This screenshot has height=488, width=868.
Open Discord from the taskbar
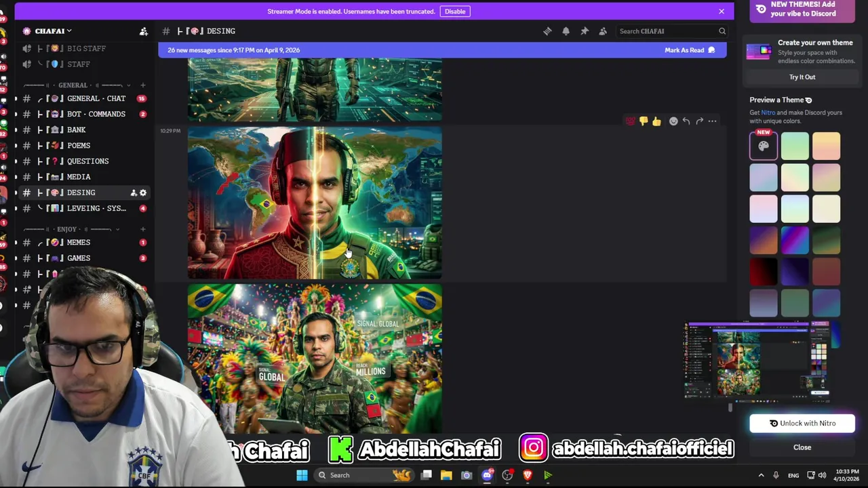[x=487, y=475]
